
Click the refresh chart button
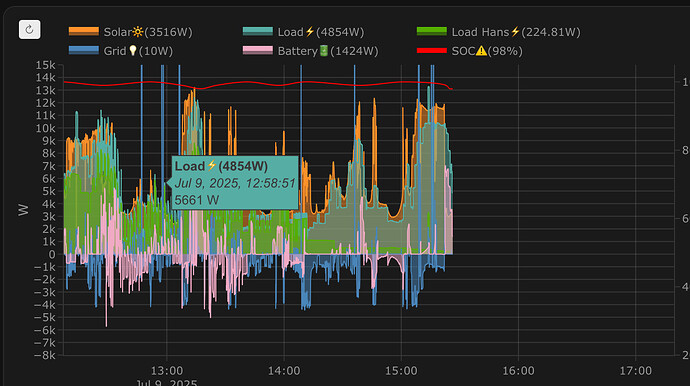coord(29,29)
